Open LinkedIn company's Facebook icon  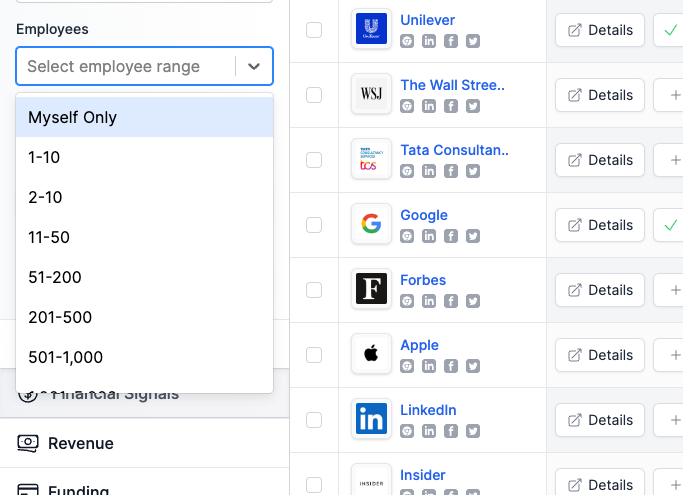451,431
